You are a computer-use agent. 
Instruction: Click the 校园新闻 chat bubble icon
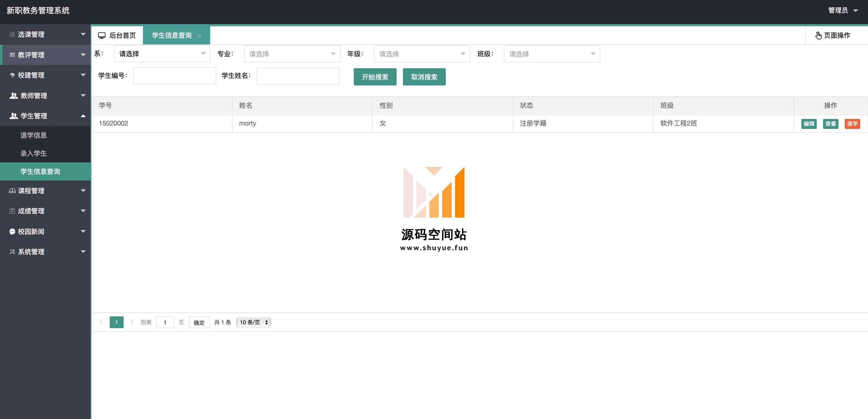[12, 232]
